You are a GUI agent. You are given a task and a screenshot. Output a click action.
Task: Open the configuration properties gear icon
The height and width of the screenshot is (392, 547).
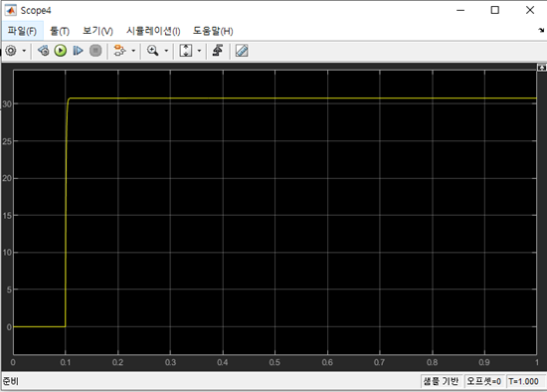coord(11,51)
